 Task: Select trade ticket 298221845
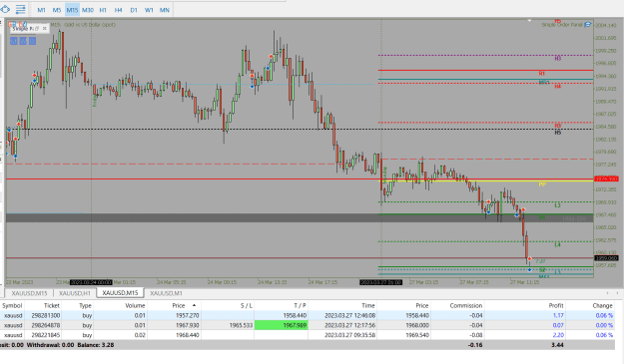tap(46, 335)
